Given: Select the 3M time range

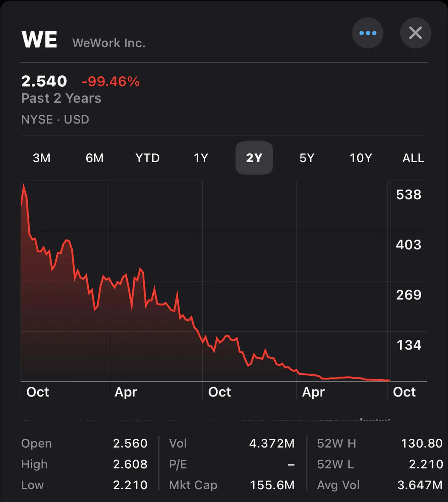Looking at the screenshot, I should pyautogui.click(x=41, y=158).
